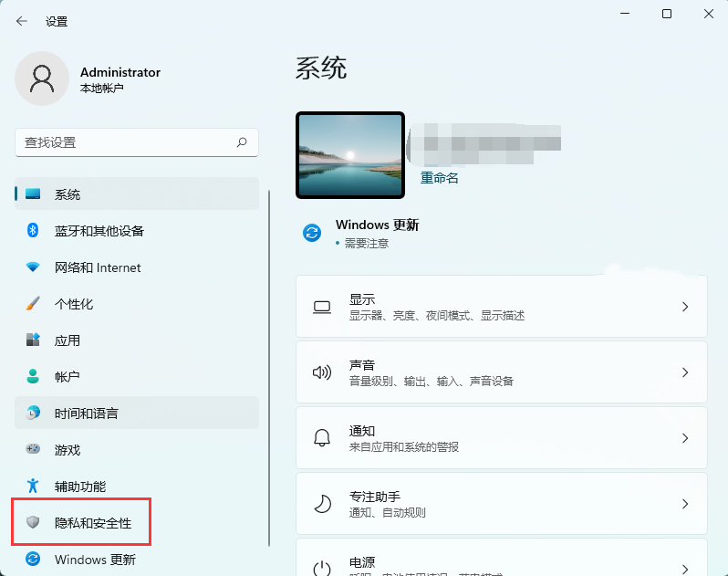728x576 pixels.
Task: Click the 帐户 person icon
Action: pyautogui.click(x=33, y=376)
